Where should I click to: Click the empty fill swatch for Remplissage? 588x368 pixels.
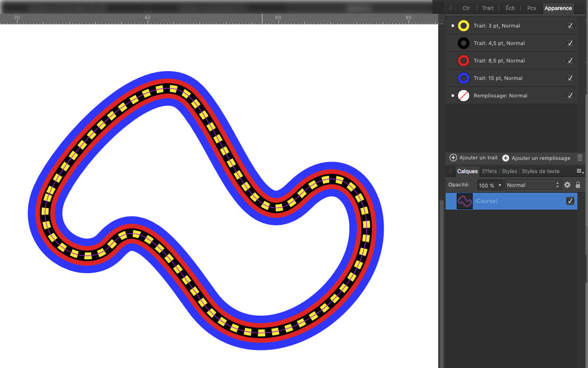pyautogui.click(x=464, y=96)
